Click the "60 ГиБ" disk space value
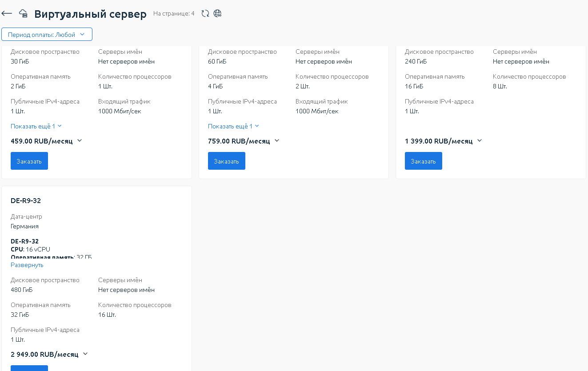The height and width of the screenshot is (371, 588). (x=217, y=61)
